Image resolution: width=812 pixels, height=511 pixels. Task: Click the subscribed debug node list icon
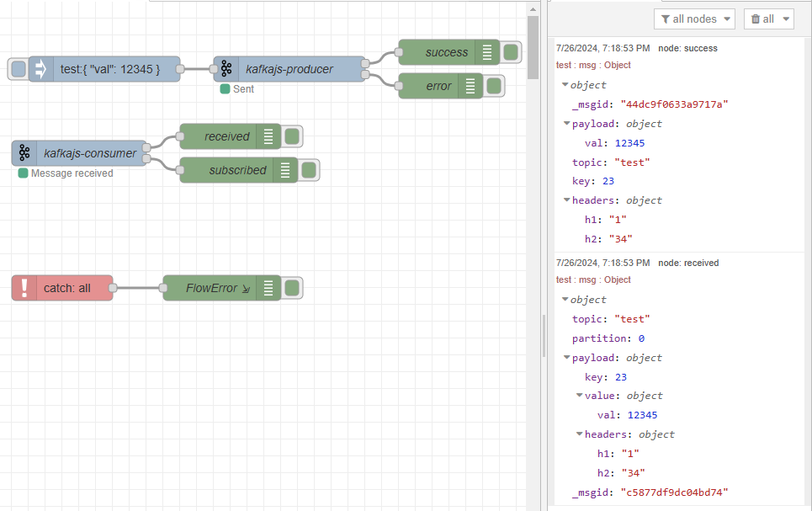(284, 170)
